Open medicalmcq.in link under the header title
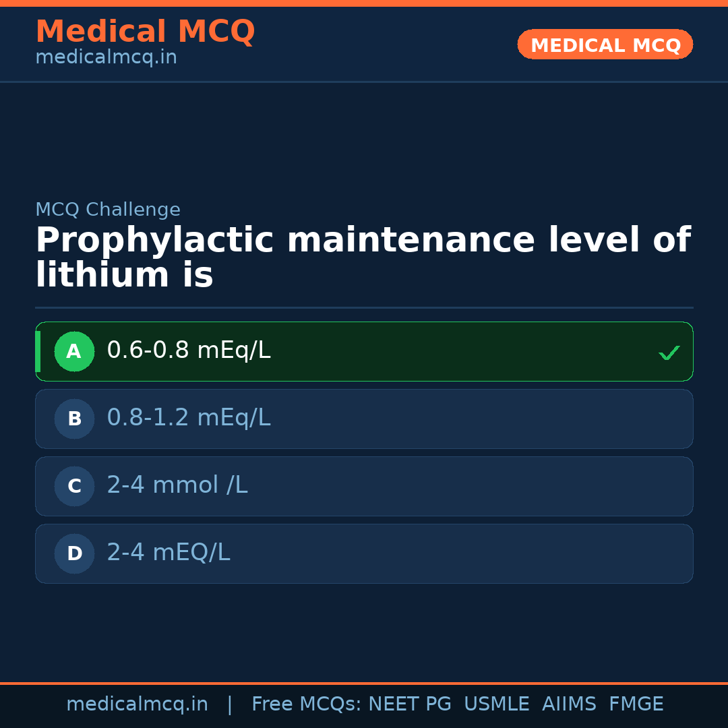Viewport: 728px width, 728px height. 106,58
